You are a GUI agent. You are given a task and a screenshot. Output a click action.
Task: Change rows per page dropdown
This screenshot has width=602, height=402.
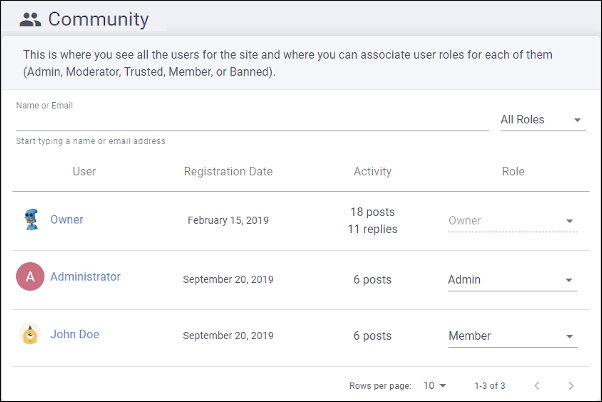[435, 385]
